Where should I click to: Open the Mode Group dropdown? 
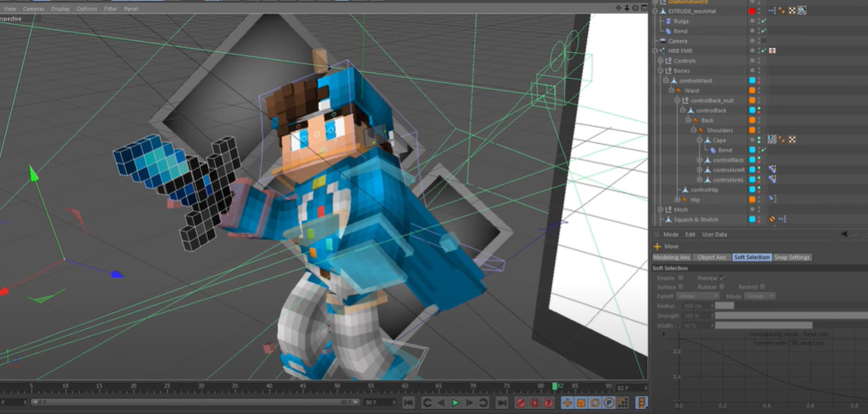click(759, 296)
